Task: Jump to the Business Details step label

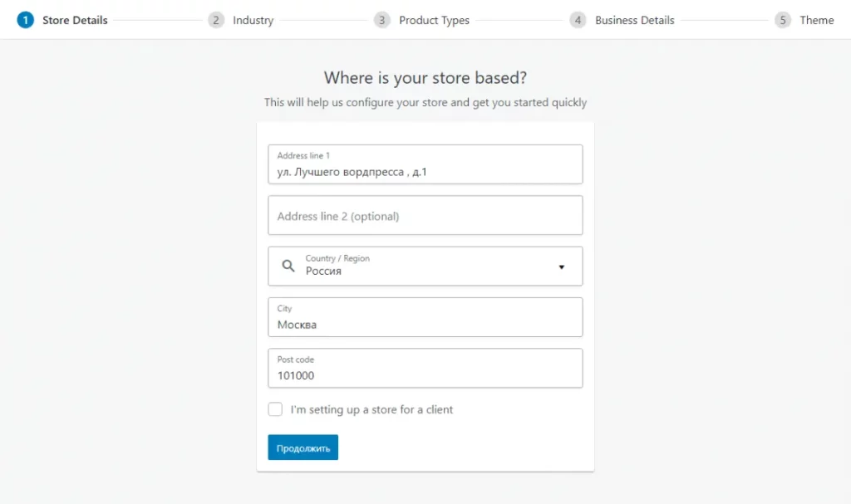Action: [634, 20]
